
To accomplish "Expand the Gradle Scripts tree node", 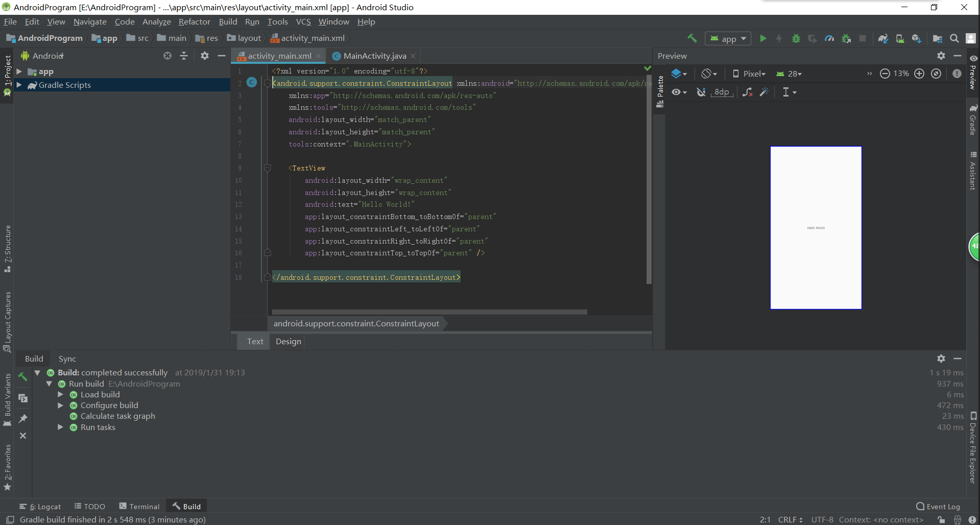I will (x=19, y=85).
